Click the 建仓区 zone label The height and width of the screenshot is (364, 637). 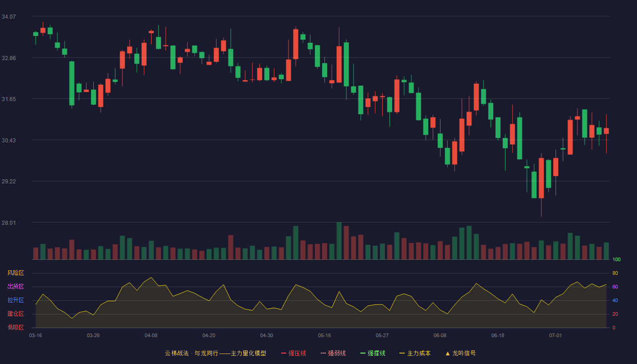click(x=15, y=314)
